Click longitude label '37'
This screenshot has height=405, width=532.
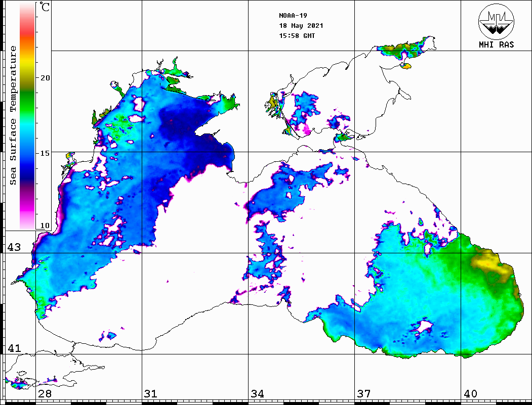[x=364, y=394]
